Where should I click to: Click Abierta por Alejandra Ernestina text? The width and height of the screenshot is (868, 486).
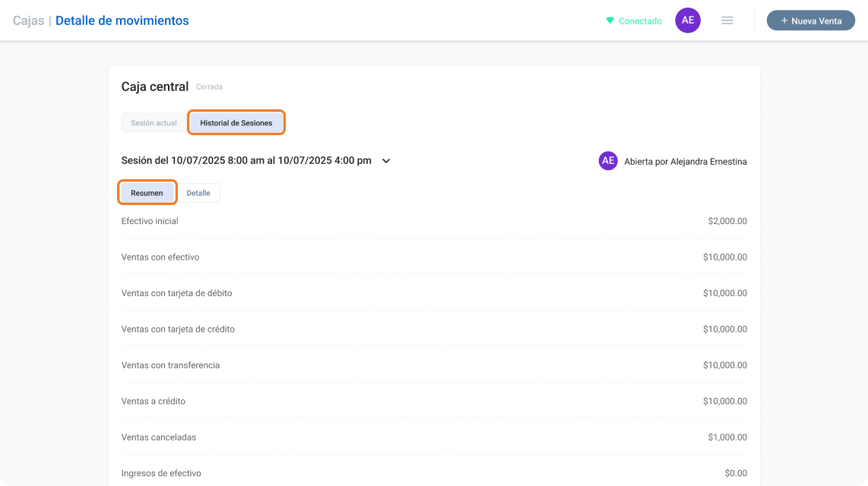(686, 162)
